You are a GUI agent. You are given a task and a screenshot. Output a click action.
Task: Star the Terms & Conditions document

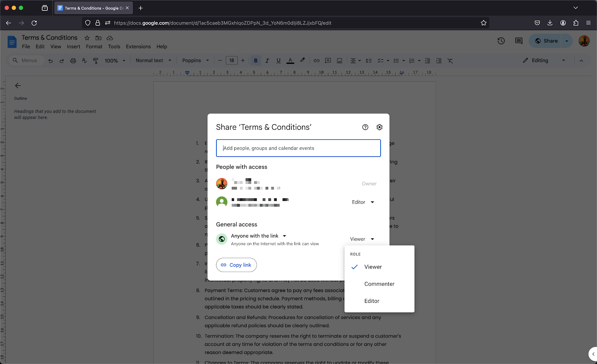[87, 38]
